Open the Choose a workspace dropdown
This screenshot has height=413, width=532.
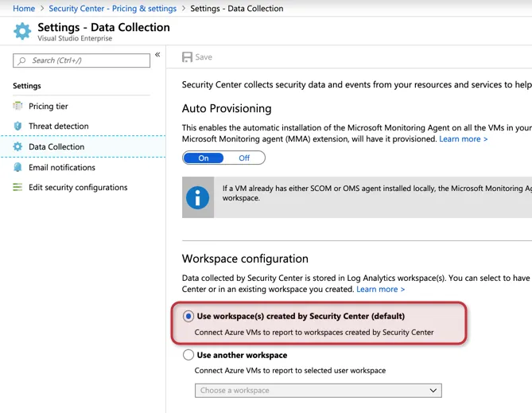[x=318, y=391]
